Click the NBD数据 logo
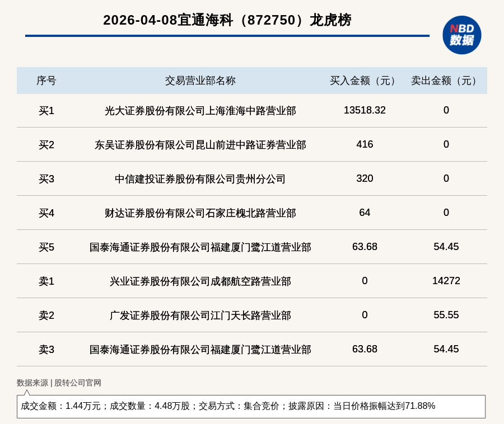This screenshot has height=424, width=504. point(461,35)
